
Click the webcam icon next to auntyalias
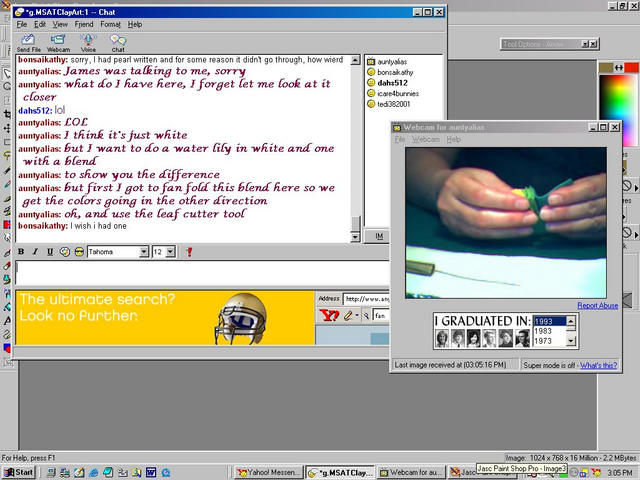coord(371,62)
